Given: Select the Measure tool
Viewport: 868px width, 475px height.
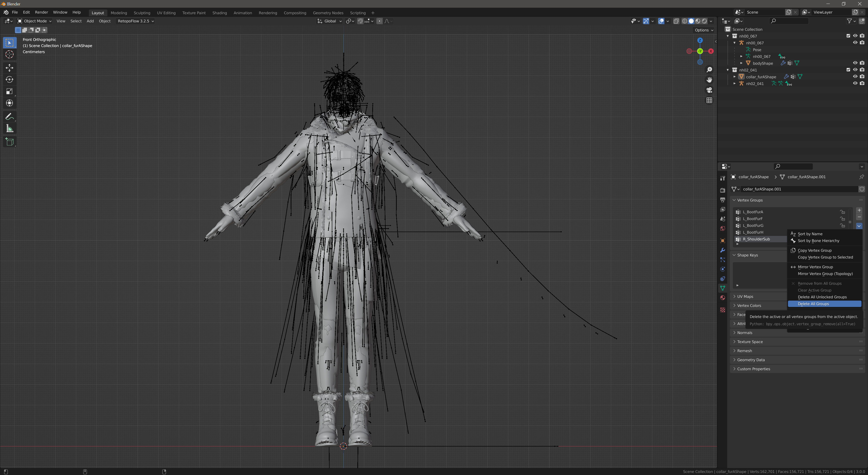Looking at the screenshot, I should pyautogui.click(x=9, y=128).
